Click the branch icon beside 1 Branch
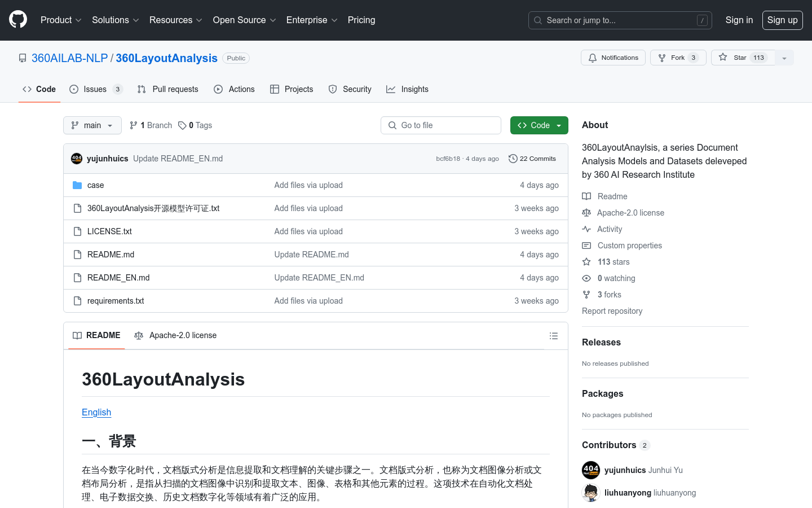 click(x=134, y=125)
